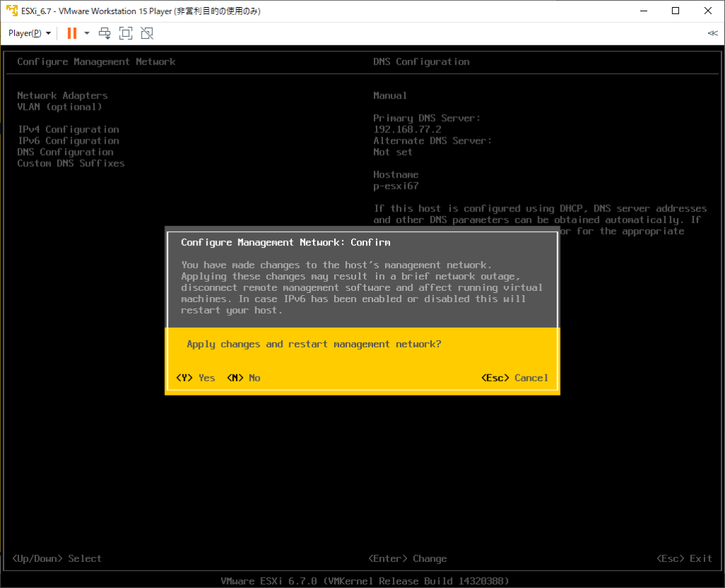The height and width of the screenshot is (588, 725).
Task: Select Custom DNS Suffixes menu entry
Action: tap(71, 163)
